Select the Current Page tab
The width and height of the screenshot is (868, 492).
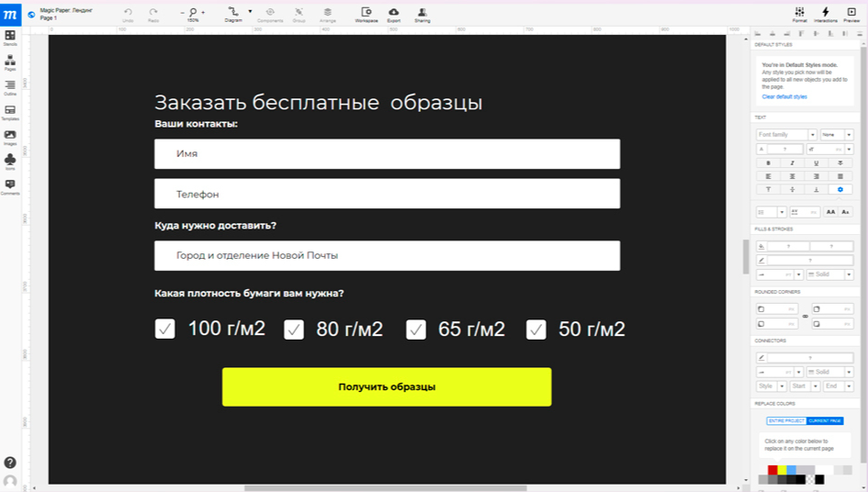tap(825, 420)
